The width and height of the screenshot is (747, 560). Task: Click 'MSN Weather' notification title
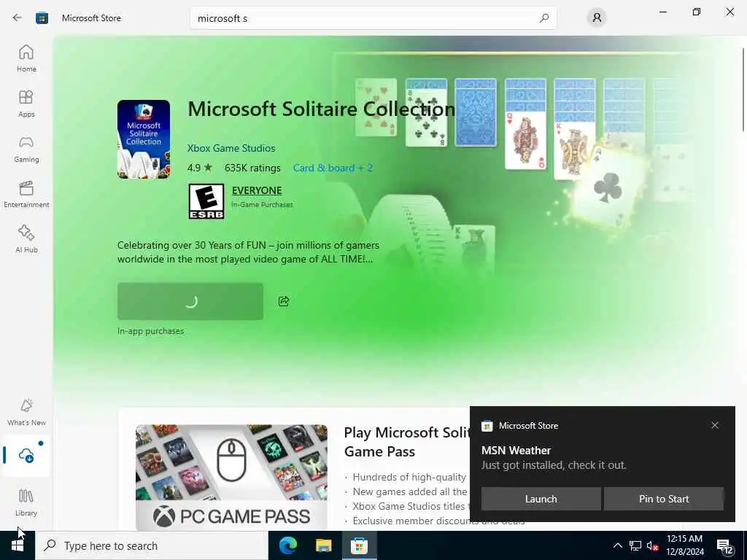click(x=516, y=451)
